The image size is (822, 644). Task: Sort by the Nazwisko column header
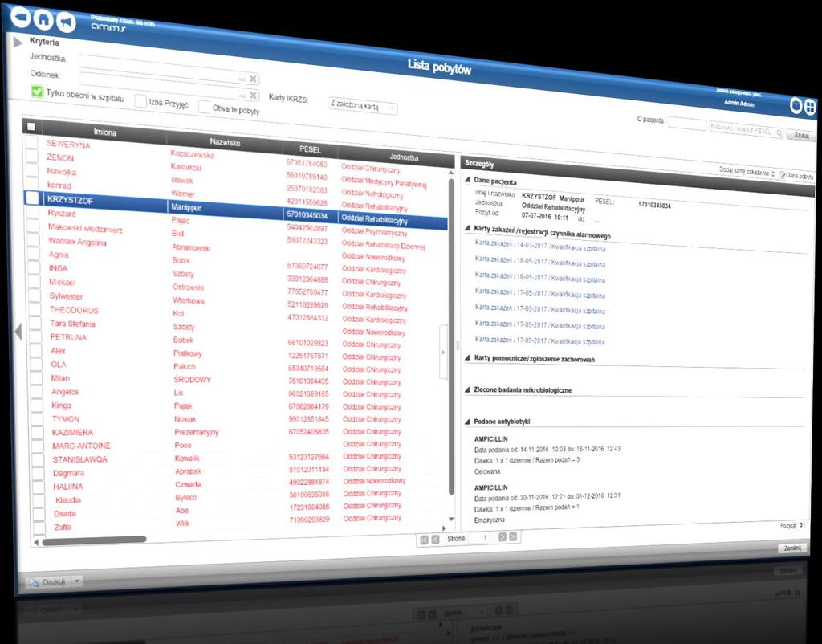pos(225,142)
